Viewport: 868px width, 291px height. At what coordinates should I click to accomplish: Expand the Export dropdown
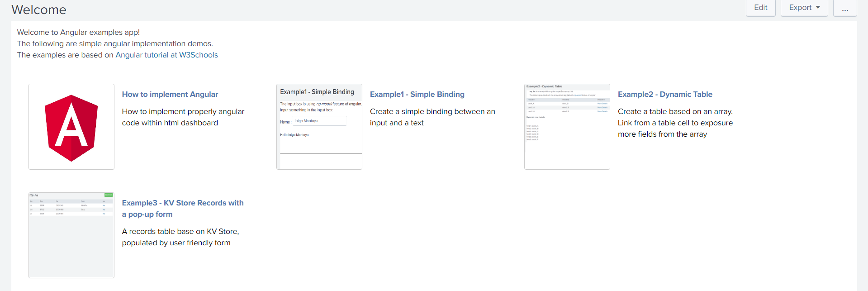(804, 8)
